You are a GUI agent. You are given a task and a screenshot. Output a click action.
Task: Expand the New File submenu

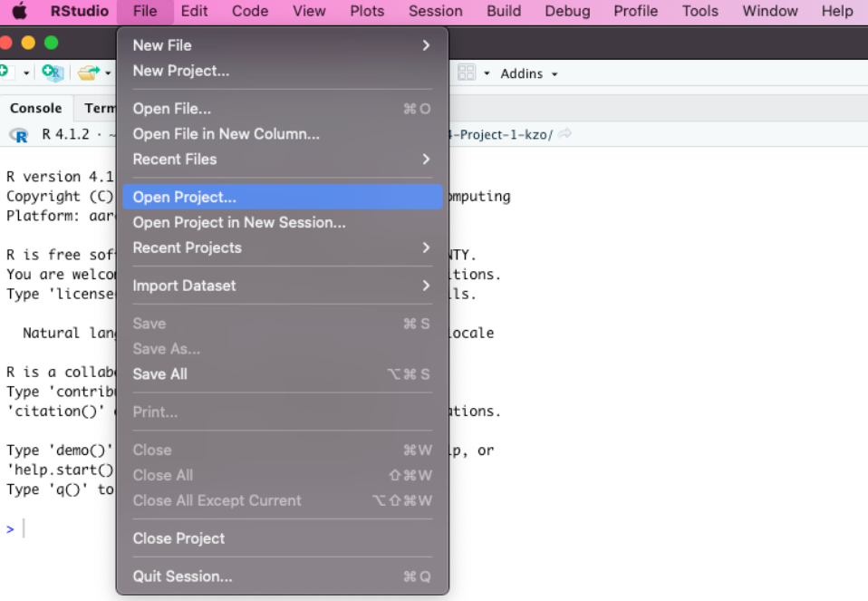pos(283,45)
